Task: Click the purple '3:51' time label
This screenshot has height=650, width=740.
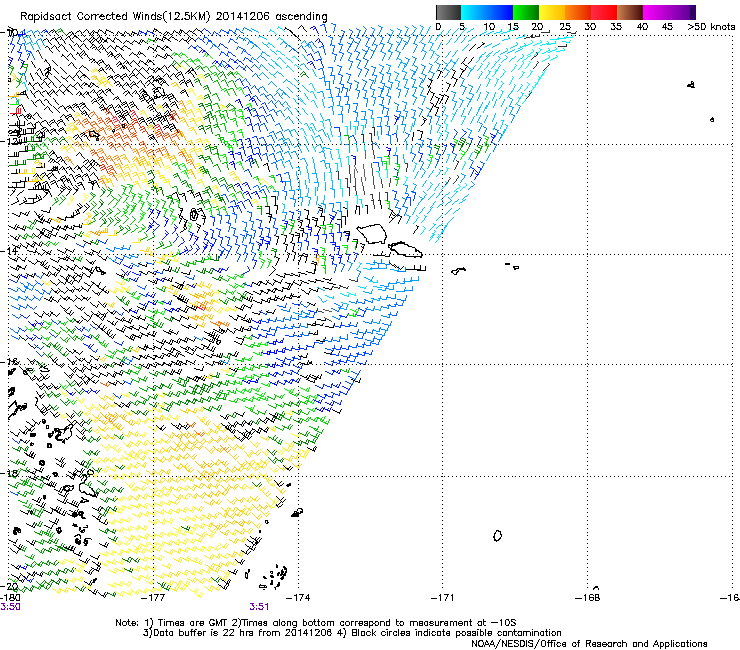Action: click(259, 607)
